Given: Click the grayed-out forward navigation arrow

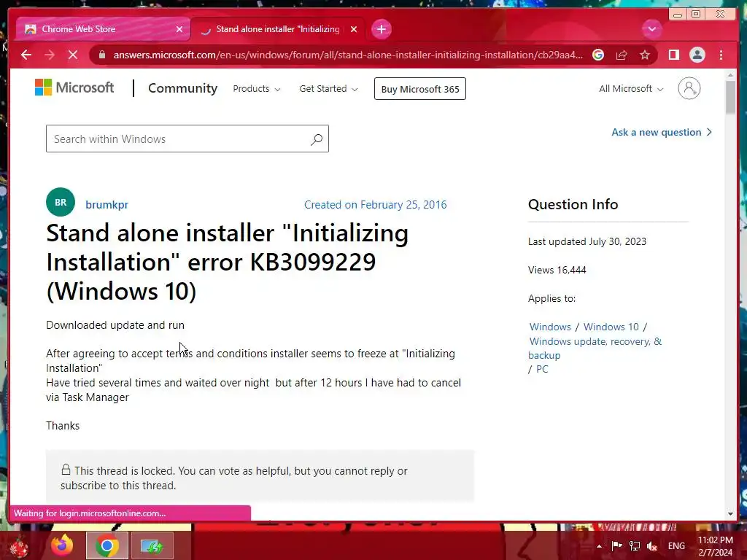Looking at the screenshot, I should point(50,55).
